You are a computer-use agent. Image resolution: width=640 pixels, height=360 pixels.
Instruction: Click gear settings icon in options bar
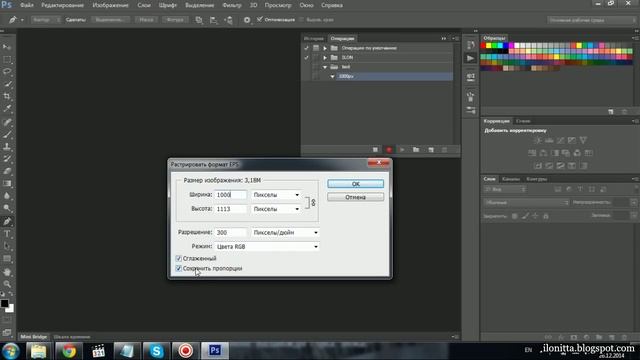[x=247, y=20]
